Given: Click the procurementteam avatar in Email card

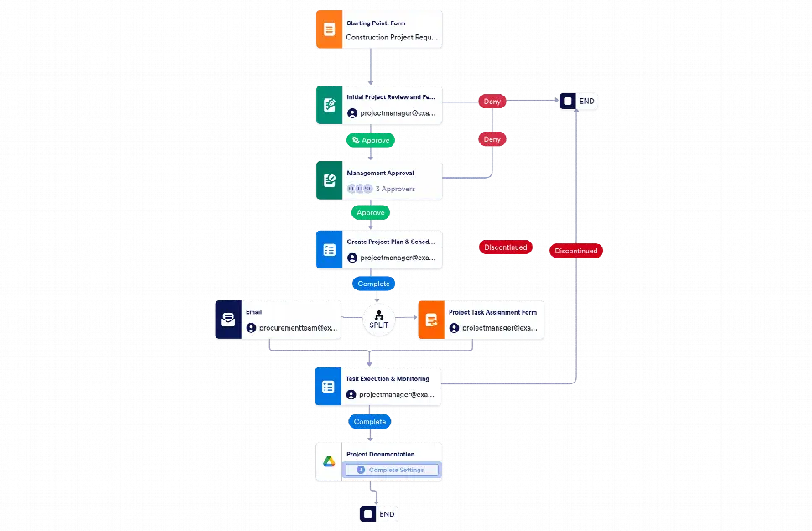Looking at the screenshot, I should point(251,328).
